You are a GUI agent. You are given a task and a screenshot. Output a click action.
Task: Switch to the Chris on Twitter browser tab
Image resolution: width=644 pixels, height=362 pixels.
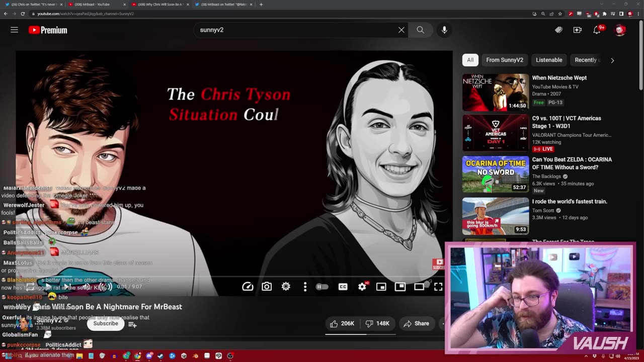[x=34, y=4]
